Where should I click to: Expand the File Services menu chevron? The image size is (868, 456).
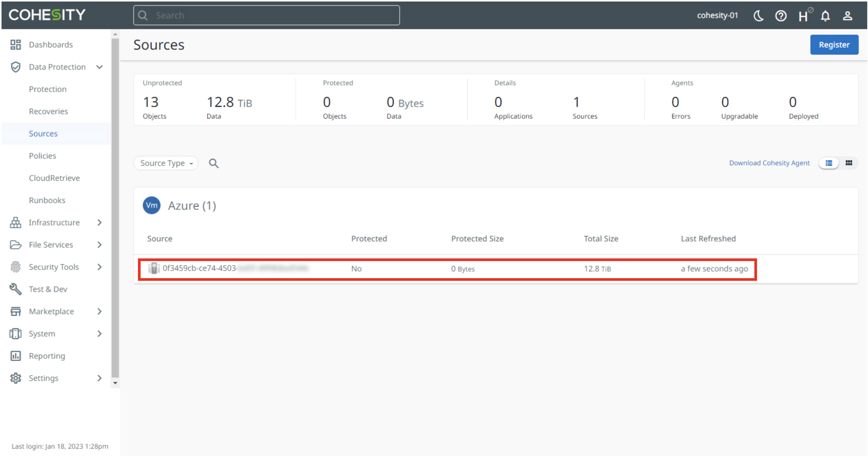[x=100, y=245]
